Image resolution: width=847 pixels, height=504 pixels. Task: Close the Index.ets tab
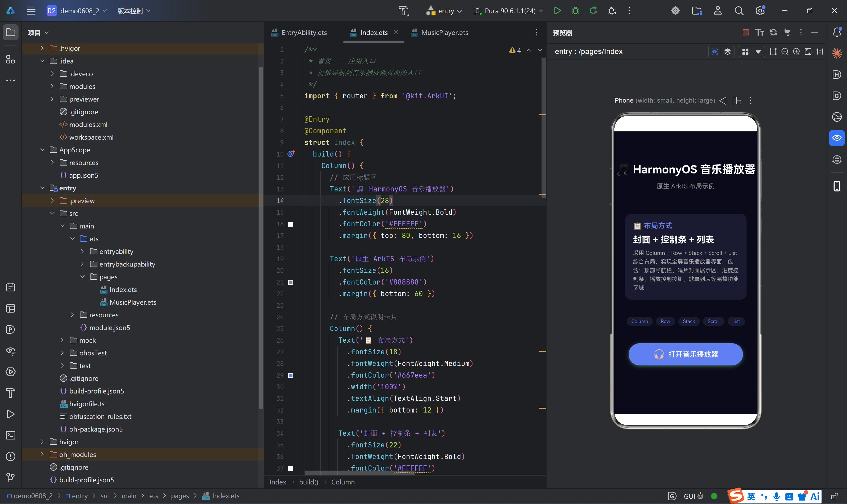(396, 32)
